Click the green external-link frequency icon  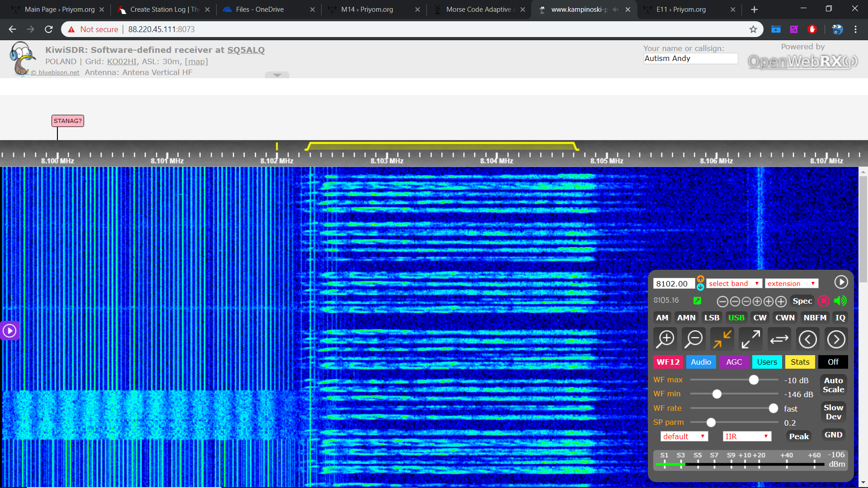click(x=697, y=301)
